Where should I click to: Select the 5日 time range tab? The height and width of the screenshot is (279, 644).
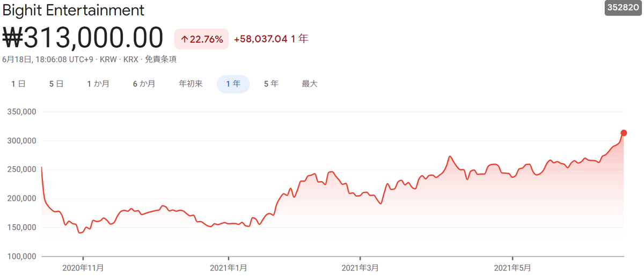click(56, 84)
